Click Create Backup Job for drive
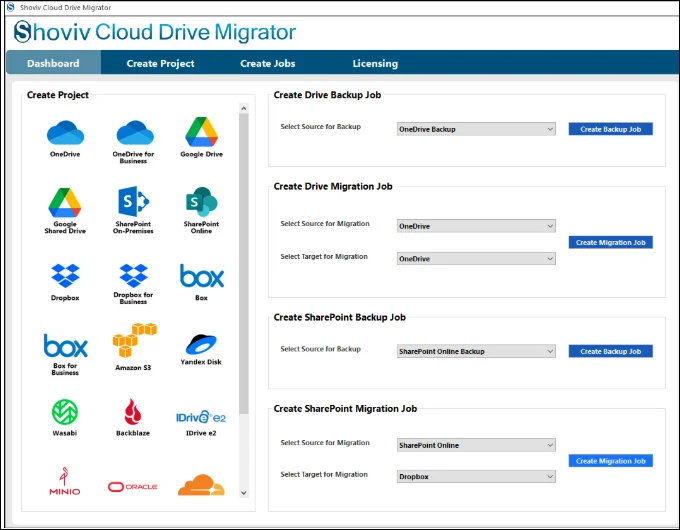The width and height of the screenshot is (680, 530). (611, 129)
